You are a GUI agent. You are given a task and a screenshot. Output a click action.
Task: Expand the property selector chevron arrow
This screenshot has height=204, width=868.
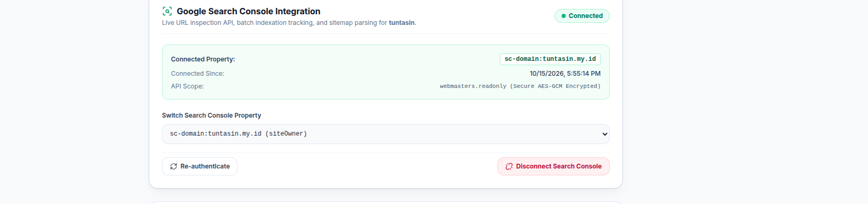605,134
